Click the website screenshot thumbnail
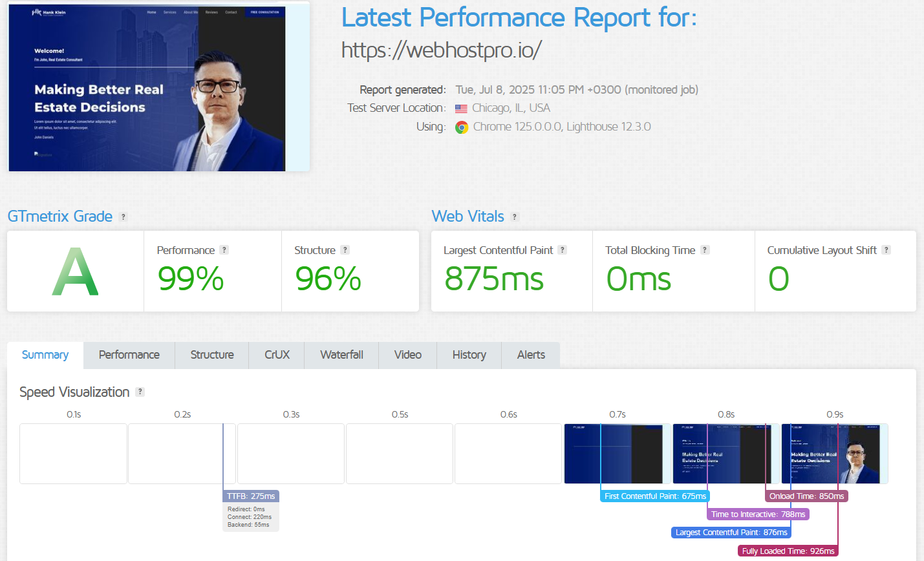 [158, 87]
